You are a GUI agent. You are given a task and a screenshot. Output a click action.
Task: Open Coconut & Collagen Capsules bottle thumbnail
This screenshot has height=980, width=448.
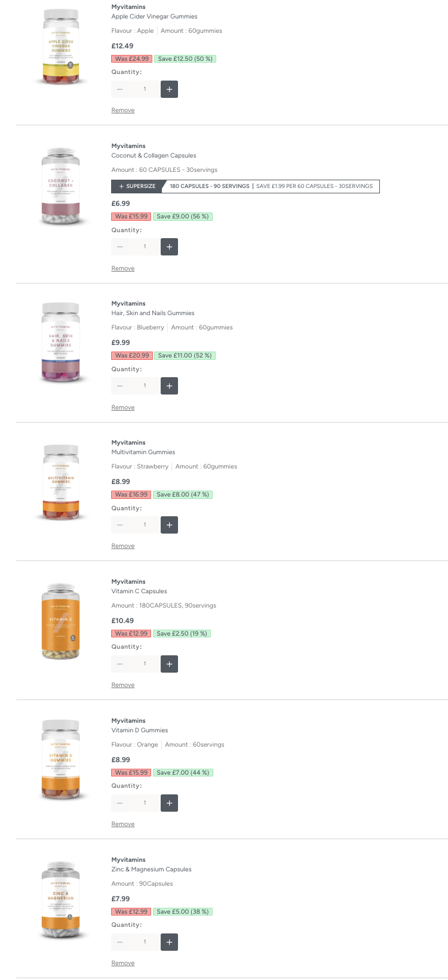click(61, 186)
